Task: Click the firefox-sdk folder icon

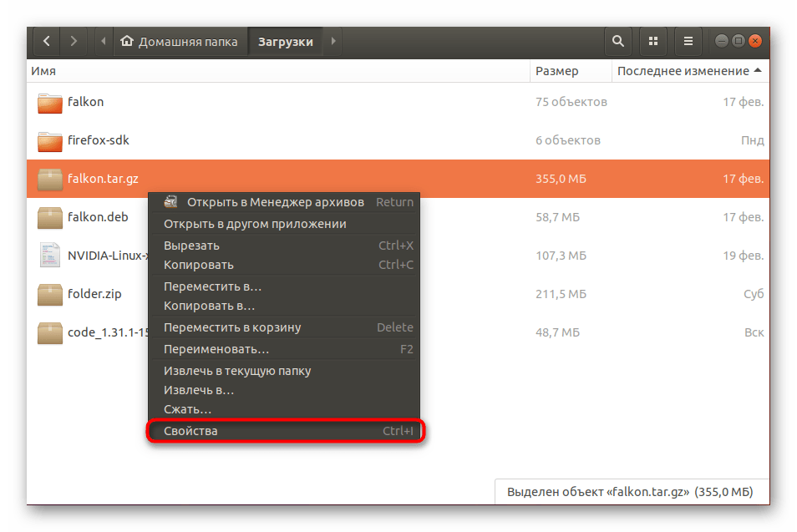Action: (50, 140)
